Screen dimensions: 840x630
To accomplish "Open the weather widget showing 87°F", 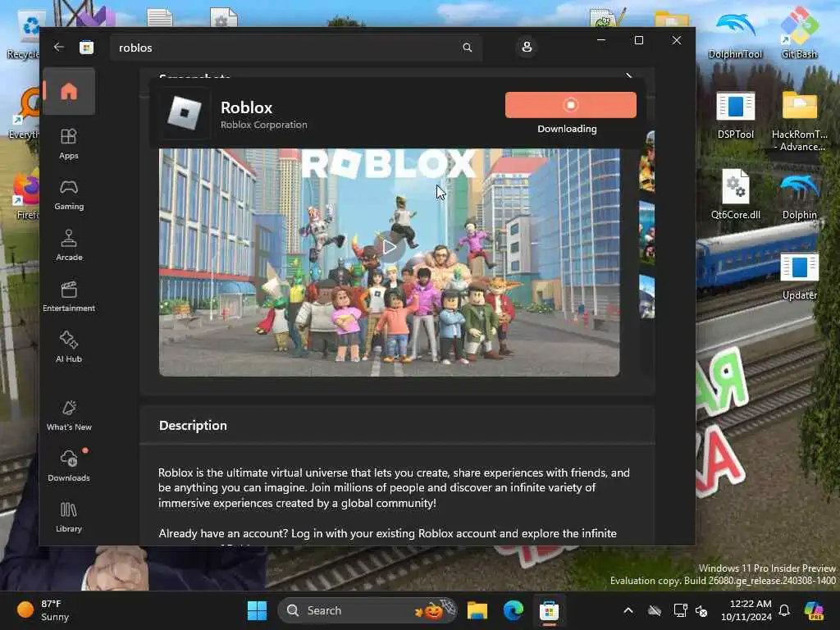I will coord(43,610).
